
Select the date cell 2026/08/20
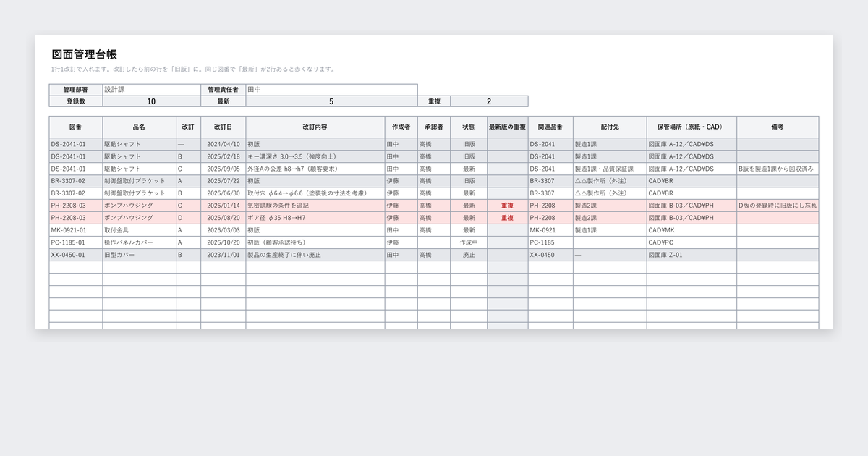click(223, 218)
